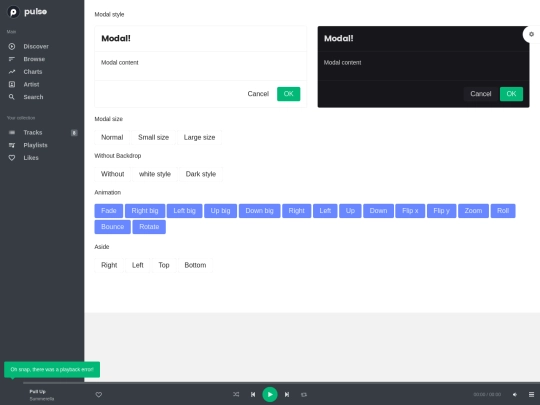Toggle shuffle playback
Image resolution: width=540 pixels, height=405 pixels.
pyautogui.click(x=236, y=395)
